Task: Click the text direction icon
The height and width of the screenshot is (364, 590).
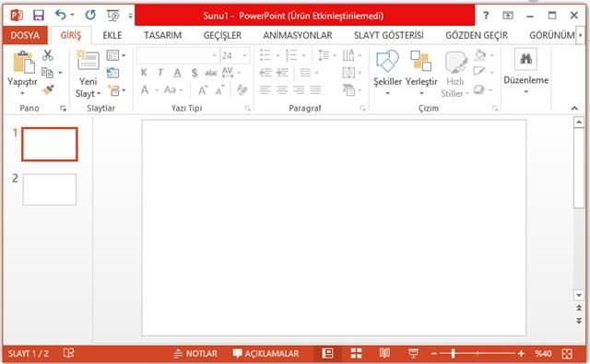Action: 348,55
